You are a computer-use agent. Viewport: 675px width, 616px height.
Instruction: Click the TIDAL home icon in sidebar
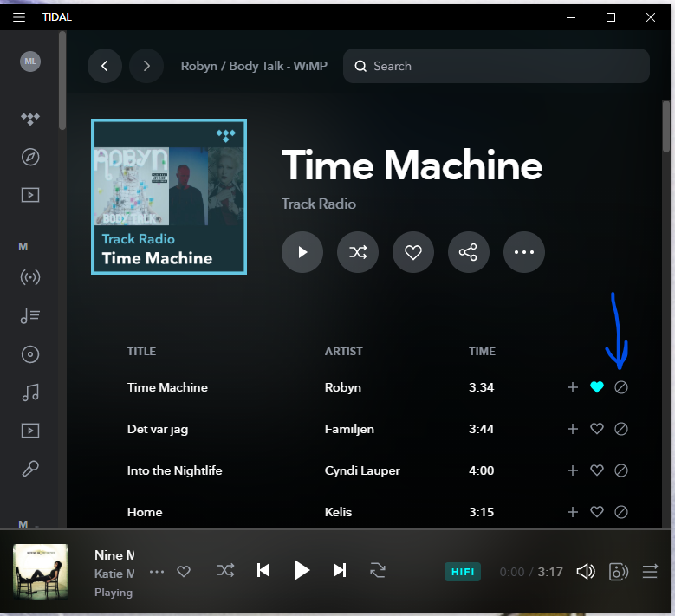tap(30, 119)
